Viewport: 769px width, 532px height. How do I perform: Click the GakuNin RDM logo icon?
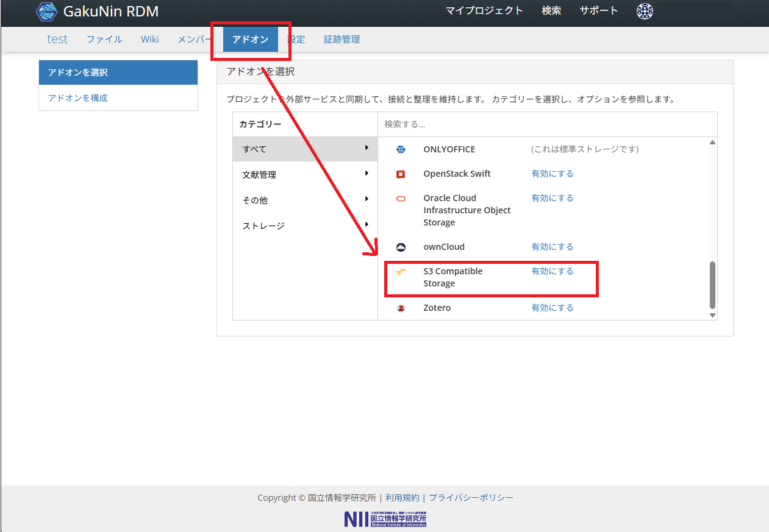point(47,12)
